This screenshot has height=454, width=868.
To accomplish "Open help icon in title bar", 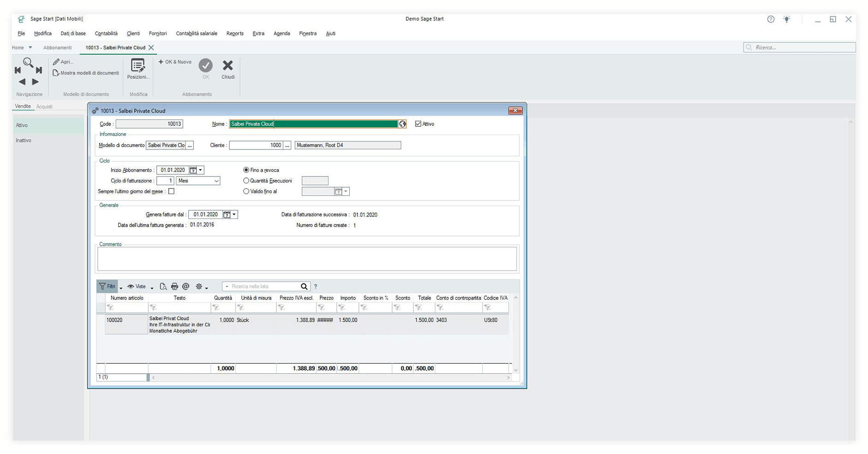I will tap(771, 19).
